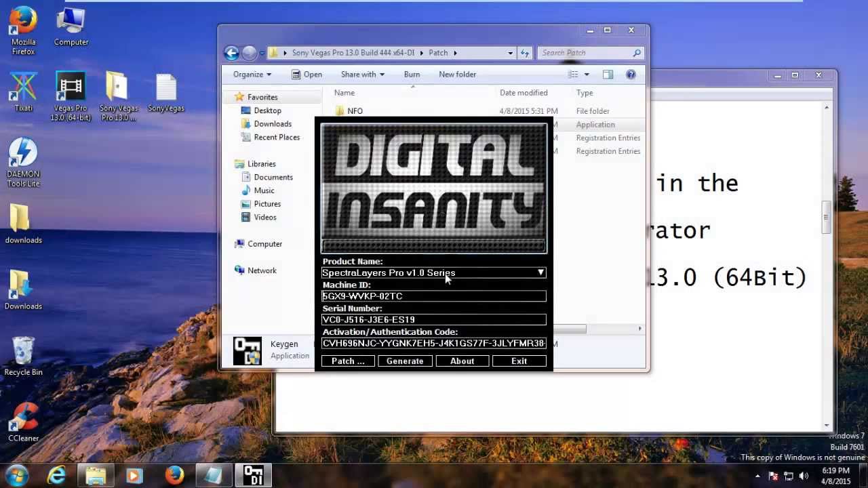Screen dimensions: 868x488
Task: Select the Vegas Pro 13.0 (64-bit) desktop shortcut
Action: point(71,96)
